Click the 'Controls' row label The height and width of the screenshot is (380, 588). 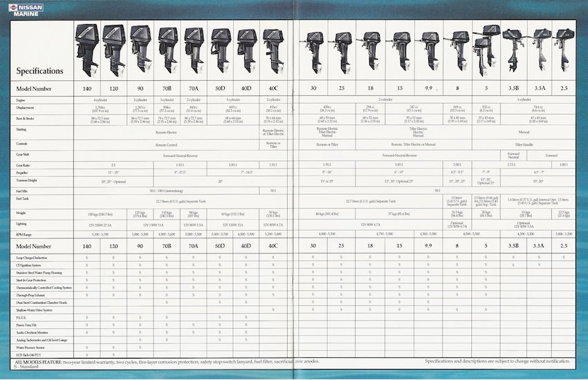tap(21, 144)
